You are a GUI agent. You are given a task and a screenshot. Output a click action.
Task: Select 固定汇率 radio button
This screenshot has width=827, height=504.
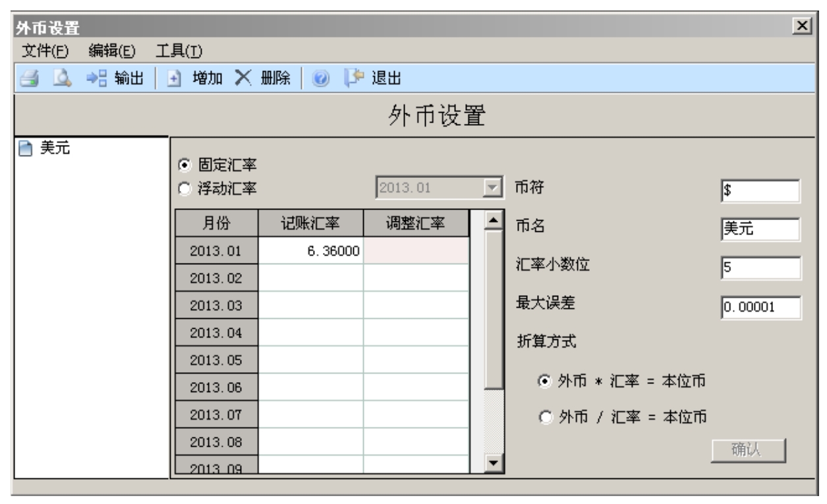[184, 165]
